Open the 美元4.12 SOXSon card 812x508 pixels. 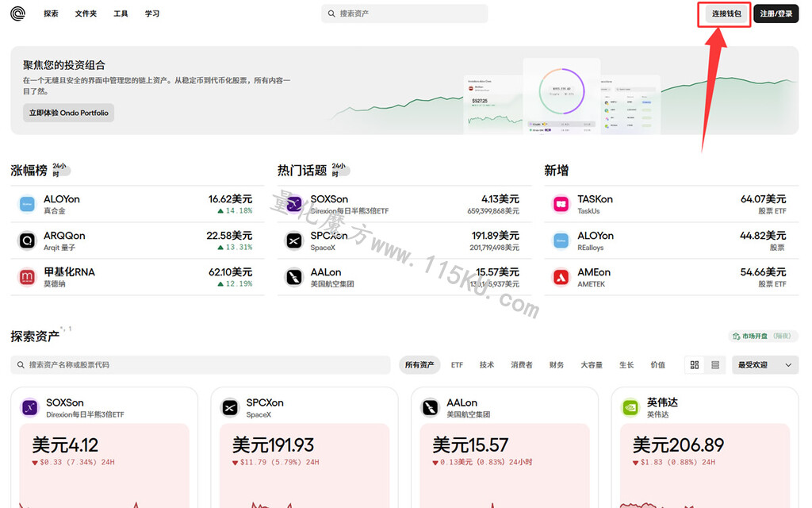(104, 448)
